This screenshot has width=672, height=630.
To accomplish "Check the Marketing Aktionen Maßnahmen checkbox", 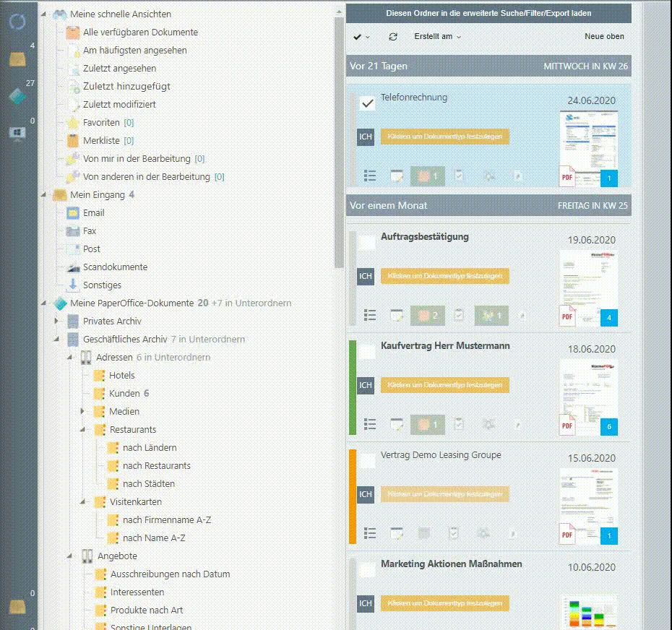I will pos(367,570).
